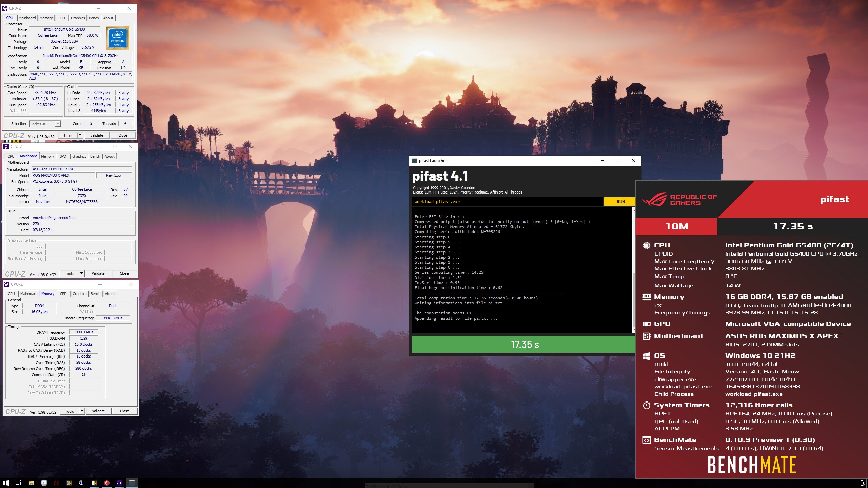Image resolution: width=868 pixels, height=488 pixels.
Task: Click Core Voltage value 0.672 V
Action: (88, 47)
